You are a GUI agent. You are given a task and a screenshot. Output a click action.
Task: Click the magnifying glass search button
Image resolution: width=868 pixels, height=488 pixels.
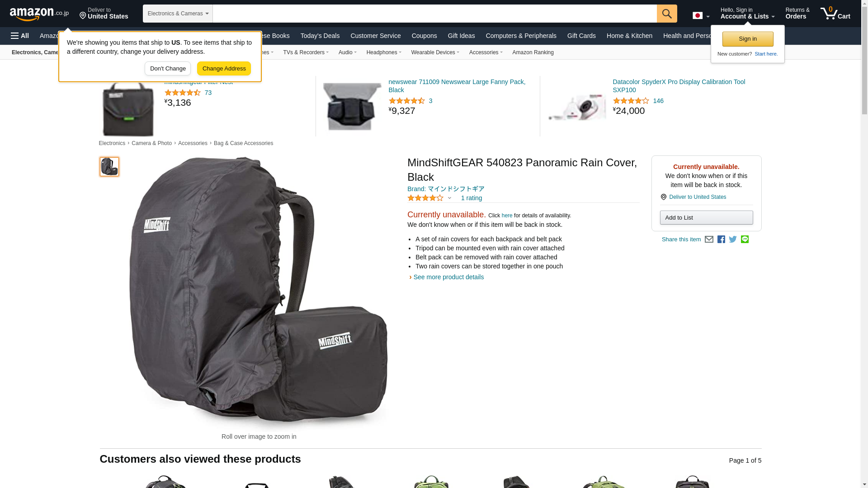click(666, 14)
